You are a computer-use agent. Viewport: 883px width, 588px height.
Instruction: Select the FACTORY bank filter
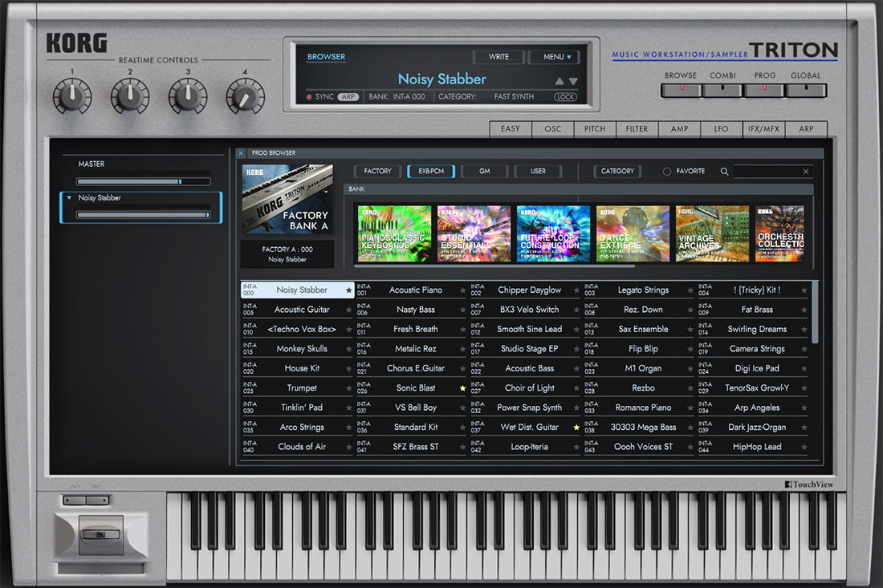(377, 171)
